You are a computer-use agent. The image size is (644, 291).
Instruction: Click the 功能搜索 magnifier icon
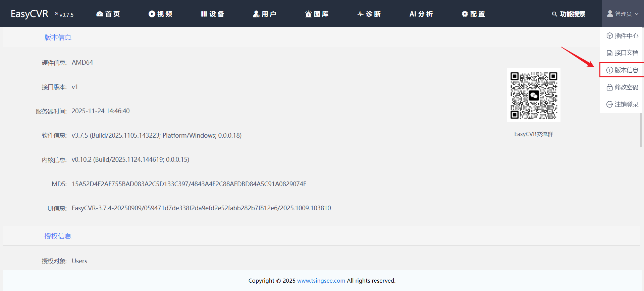click(x=554, y=14)
